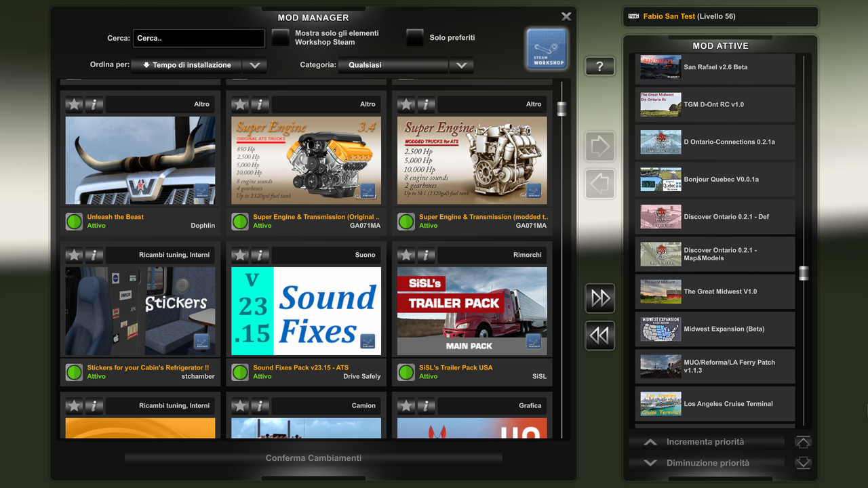Move selected mod to bottom priority icon
This screenshot has height=488, width=868.
pyautogui.click(x=803, y=463)
